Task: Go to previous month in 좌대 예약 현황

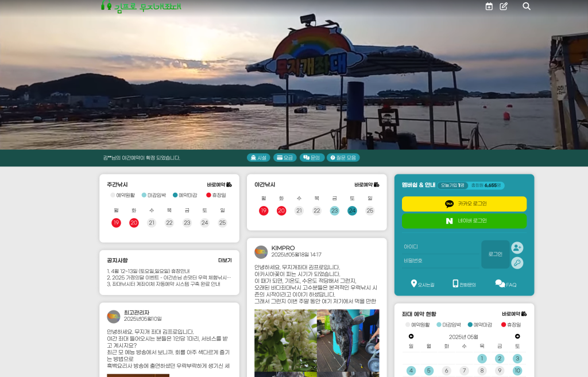Action: coord(411,336)
